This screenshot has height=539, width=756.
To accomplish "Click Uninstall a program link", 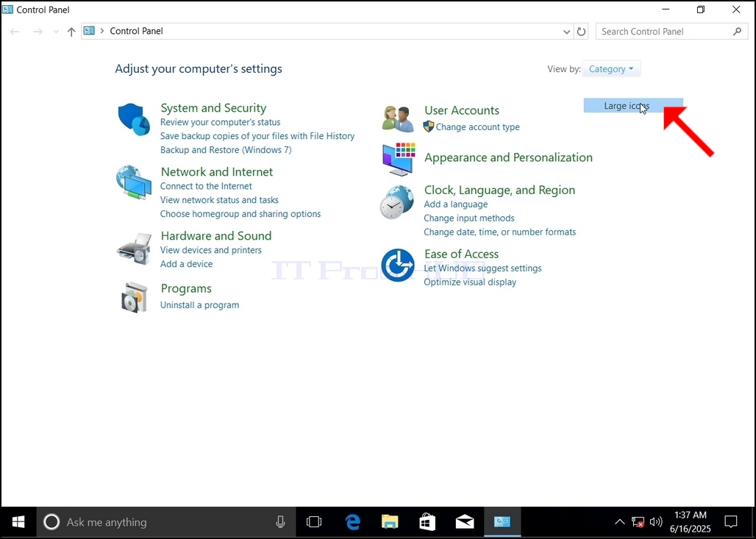I will pyautogui.click(x=199, y=304).
